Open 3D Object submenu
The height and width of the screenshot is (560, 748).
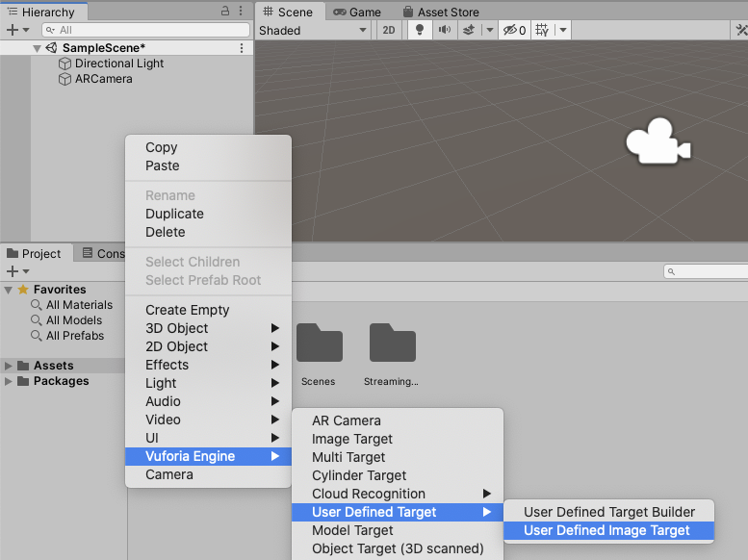point(208,328)
